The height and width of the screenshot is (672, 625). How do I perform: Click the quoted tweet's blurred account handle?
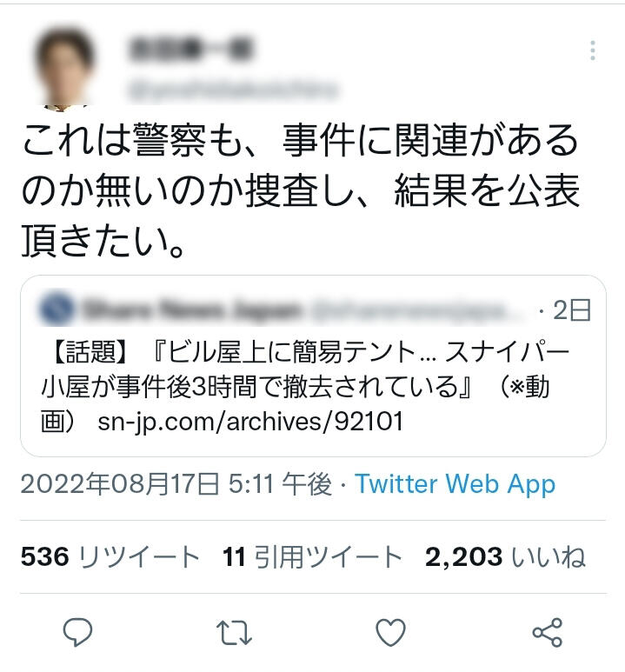(x=409, y=310)
